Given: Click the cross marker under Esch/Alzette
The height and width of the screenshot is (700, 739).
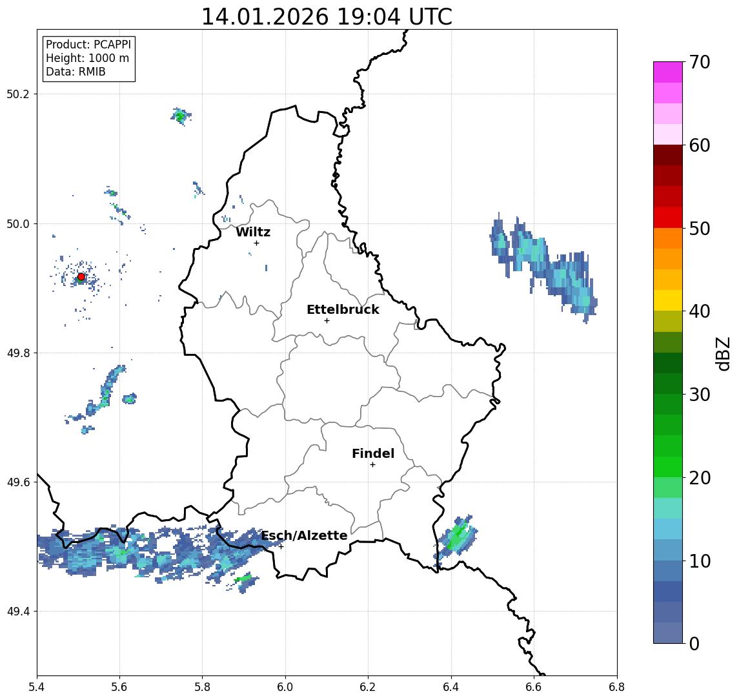Looking at the screenshot, I should 281,547.
